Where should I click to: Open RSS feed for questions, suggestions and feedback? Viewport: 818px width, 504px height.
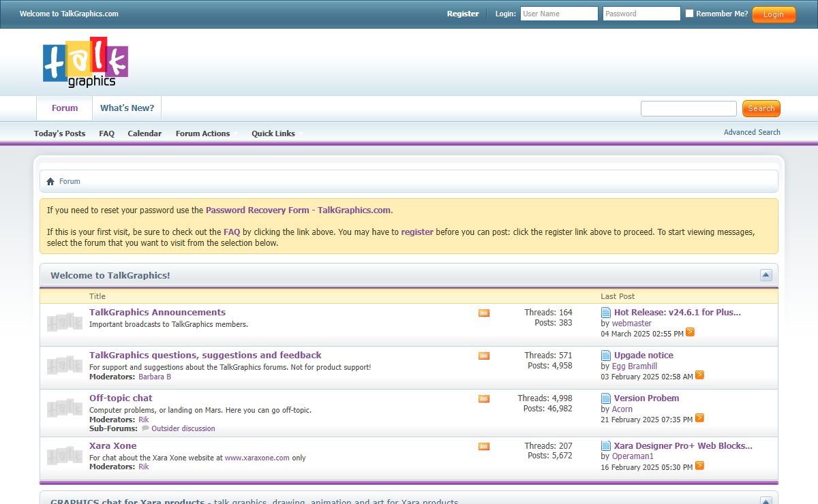tap(484, 356)
